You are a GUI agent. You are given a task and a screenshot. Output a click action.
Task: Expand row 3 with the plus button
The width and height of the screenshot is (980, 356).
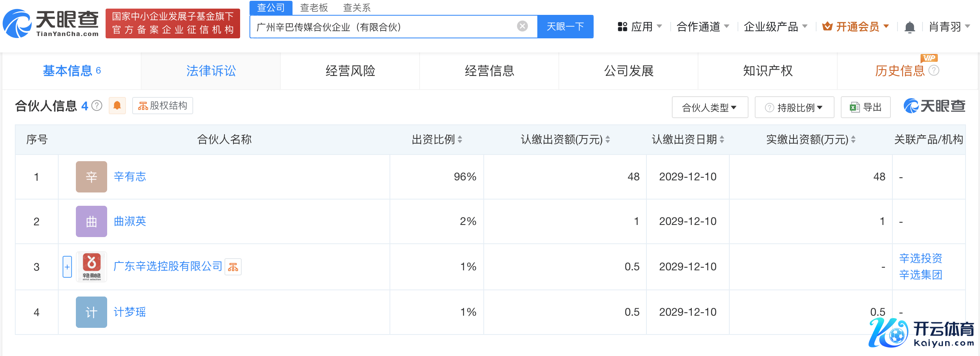point(67,267)
